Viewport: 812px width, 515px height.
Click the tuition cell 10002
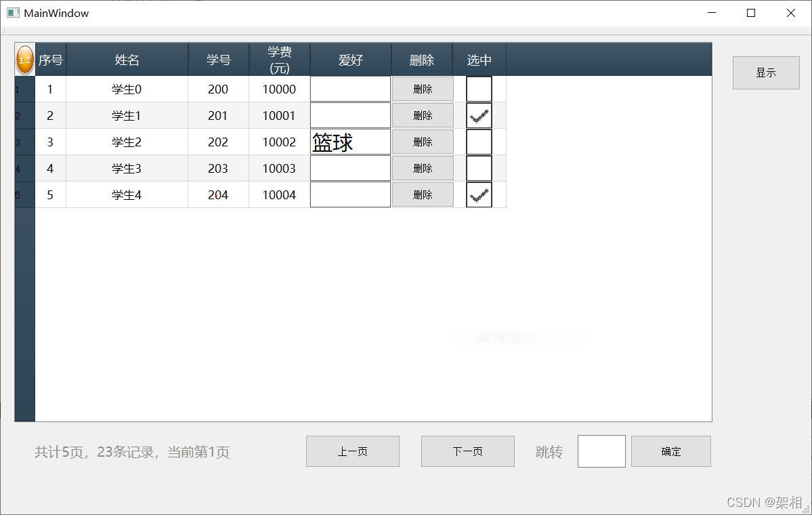(x=280, y=142)
